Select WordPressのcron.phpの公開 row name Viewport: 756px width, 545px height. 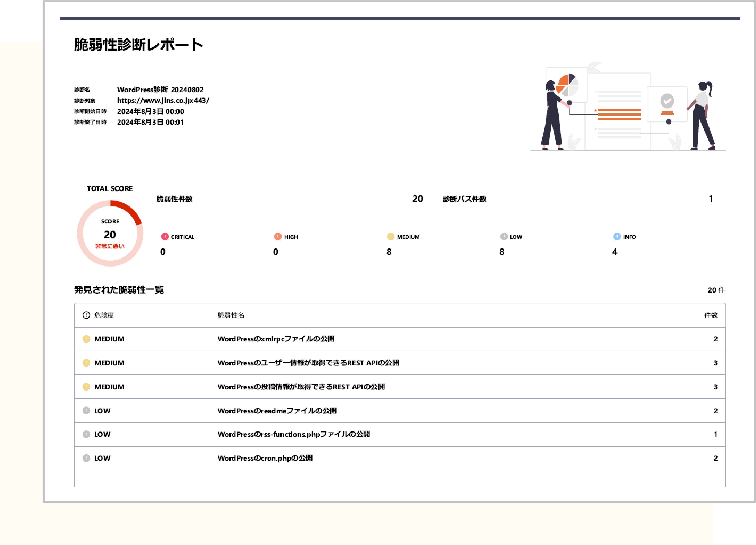pyautogui.click(x=265, y=458)
